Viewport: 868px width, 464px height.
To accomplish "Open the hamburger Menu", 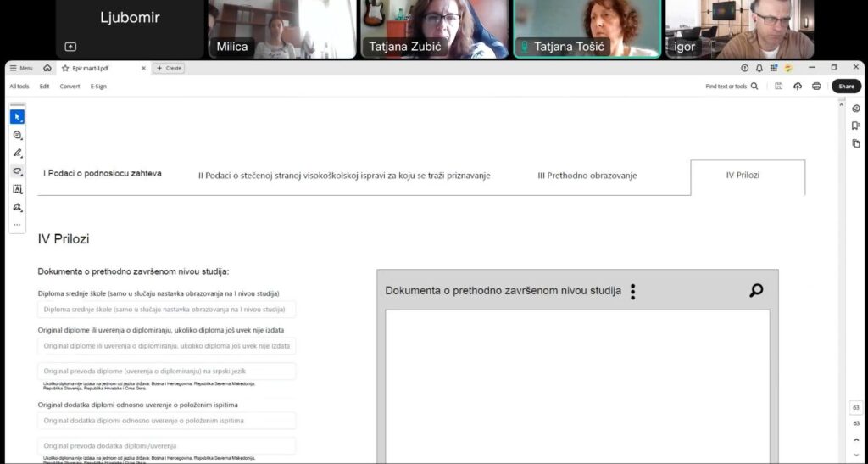I will tap(20, 68).
